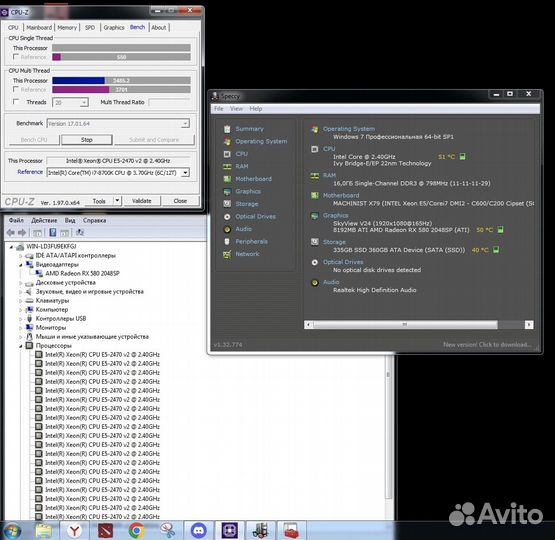
Task: Click the Stop benchmark button
Action: (87, 140)
